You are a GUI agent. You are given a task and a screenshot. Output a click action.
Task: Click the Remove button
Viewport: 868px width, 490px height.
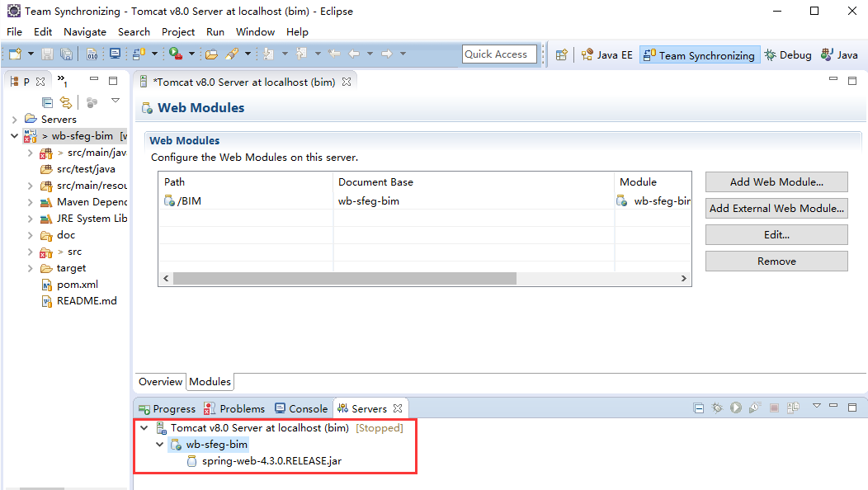(x=776, y=261)
